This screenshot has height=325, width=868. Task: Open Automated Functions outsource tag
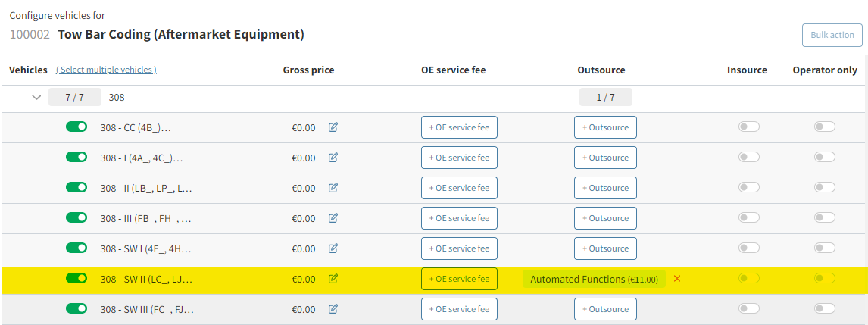(x=594, y=279)
